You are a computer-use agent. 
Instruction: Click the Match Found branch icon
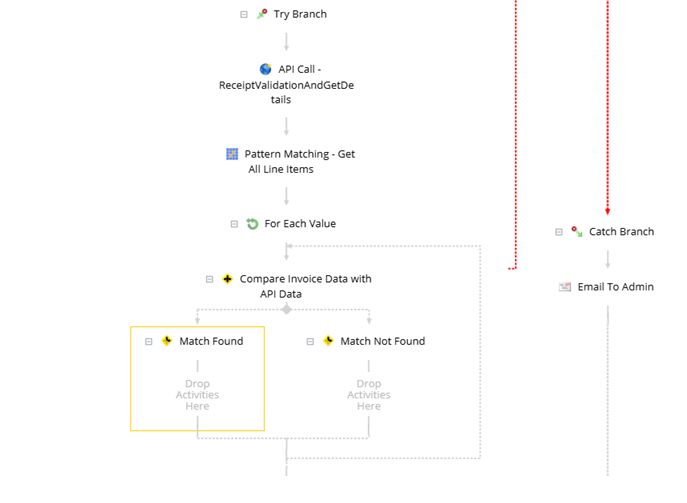coord(167,341)
